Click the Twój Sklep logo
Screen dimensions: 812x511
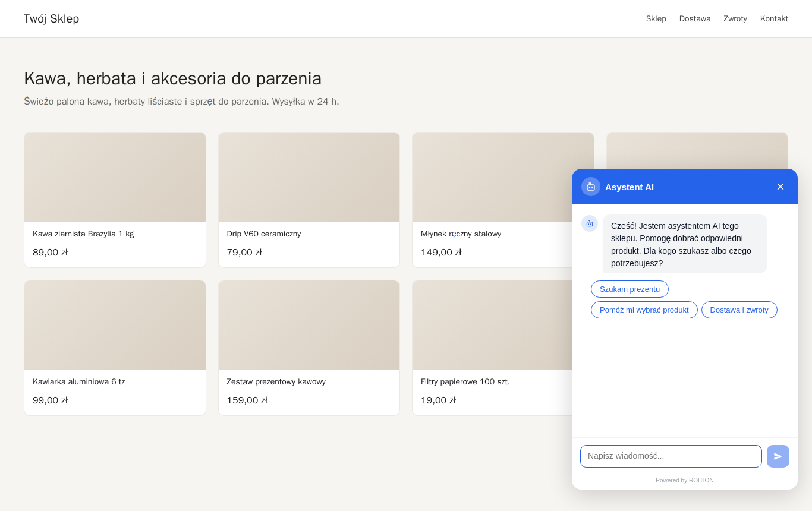tap(51, 18)
